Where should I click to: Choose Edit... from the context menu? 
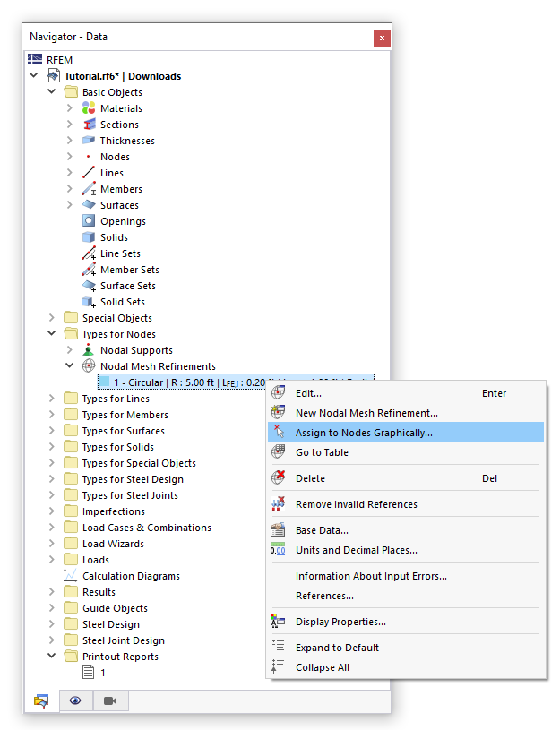[406, 393]
